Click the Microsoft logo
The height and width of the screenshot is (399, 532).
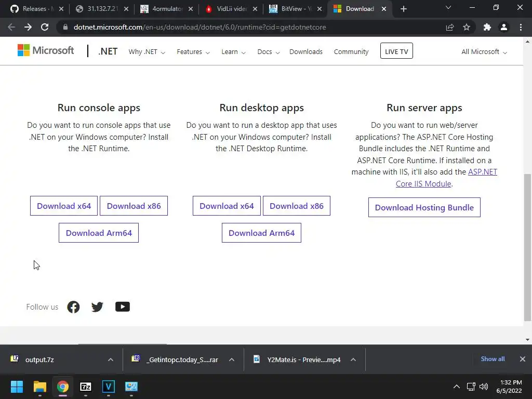(x=46, y=50)
